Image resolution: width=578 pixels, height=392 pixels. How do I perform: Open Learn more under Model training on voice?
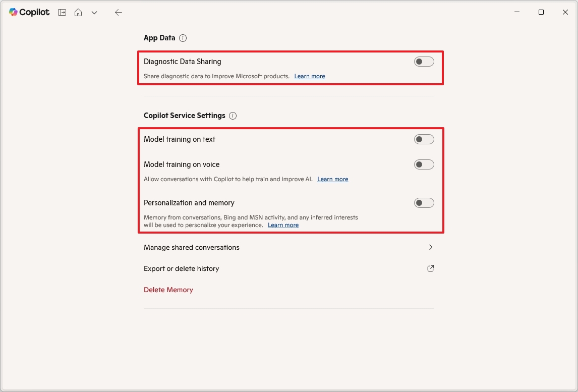click(x=332, y=179)
